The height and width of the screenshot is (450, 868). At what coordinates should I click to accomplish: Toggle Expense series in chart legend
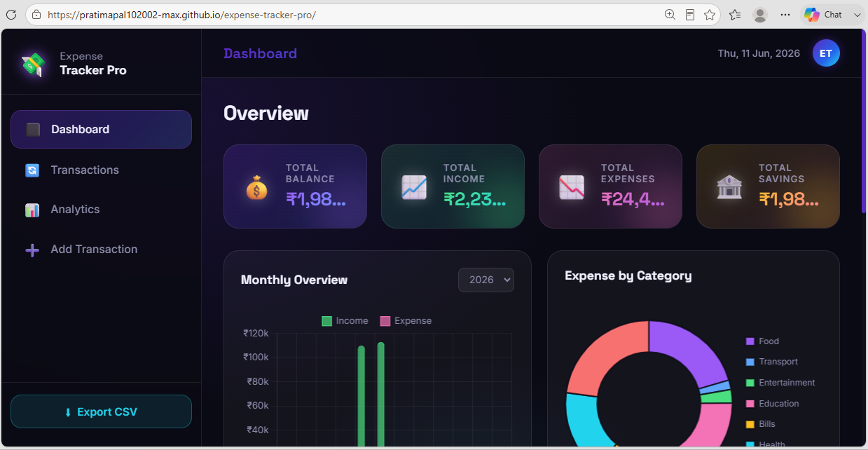406,321
